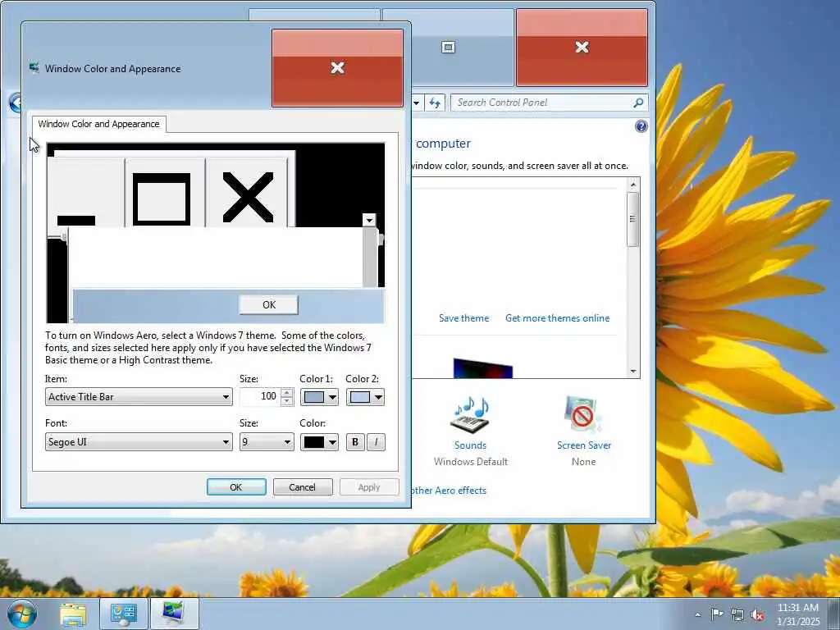Open Sounds settings icon in Personalization
Viewport: 840px width, 630px height.
[470, 414]
